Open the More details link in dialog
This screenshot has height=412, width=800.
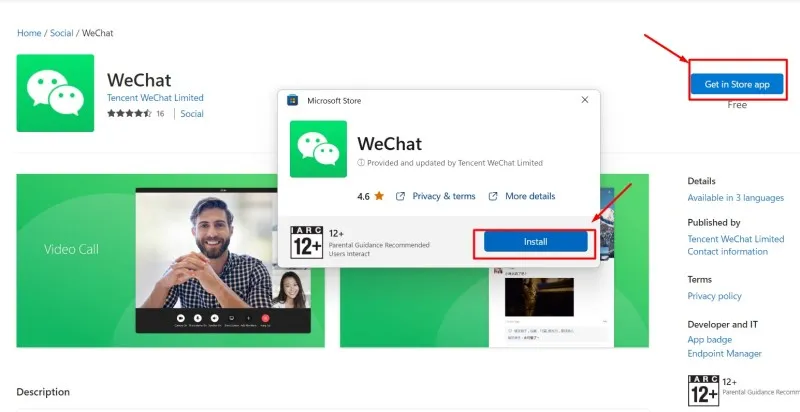pos(530,196)
